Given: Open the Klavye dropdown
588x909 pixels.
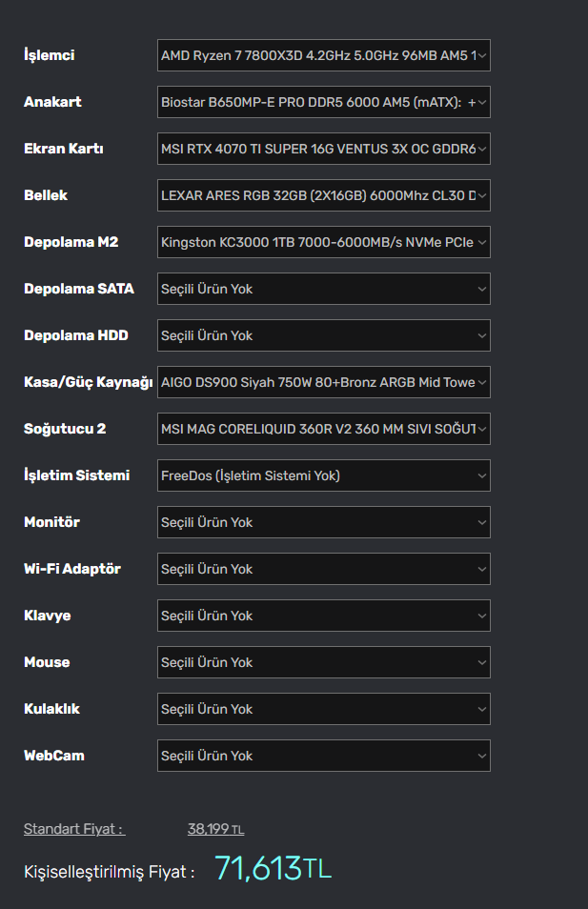Looking at the screenshot, I should point(324,616).
